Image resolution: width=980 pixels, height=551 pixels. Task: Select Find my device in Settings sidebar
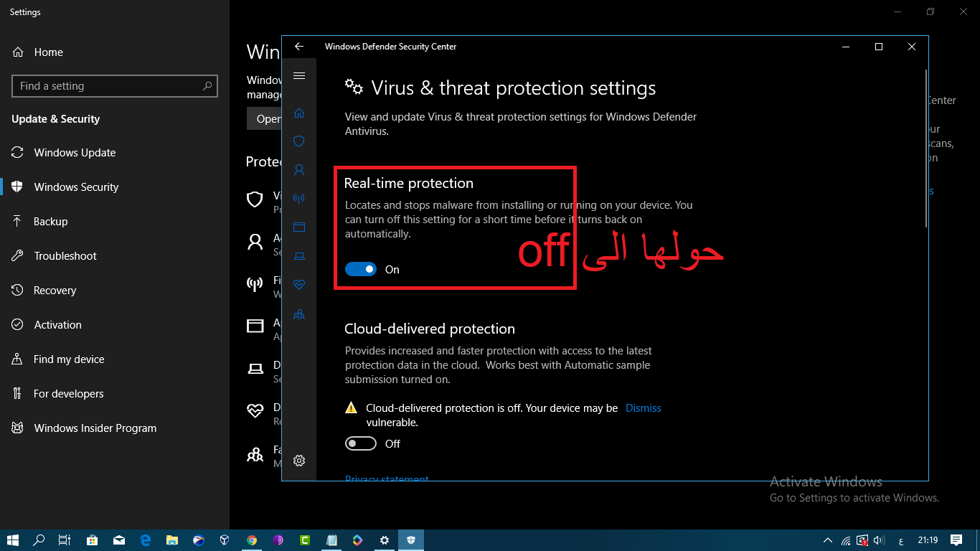click(115, 359)
